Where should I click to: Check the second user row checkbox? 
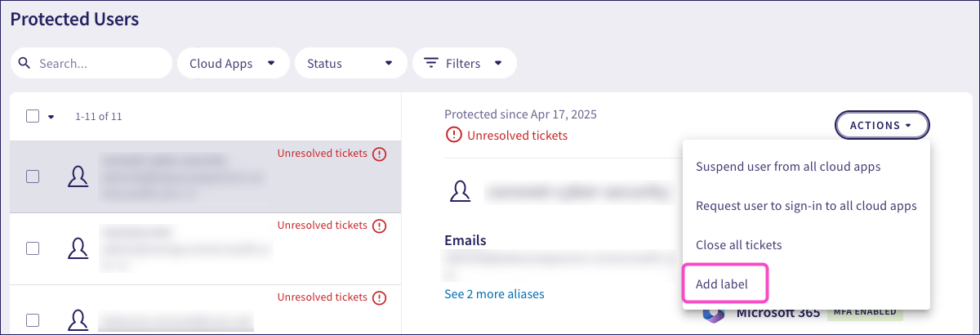33,248
